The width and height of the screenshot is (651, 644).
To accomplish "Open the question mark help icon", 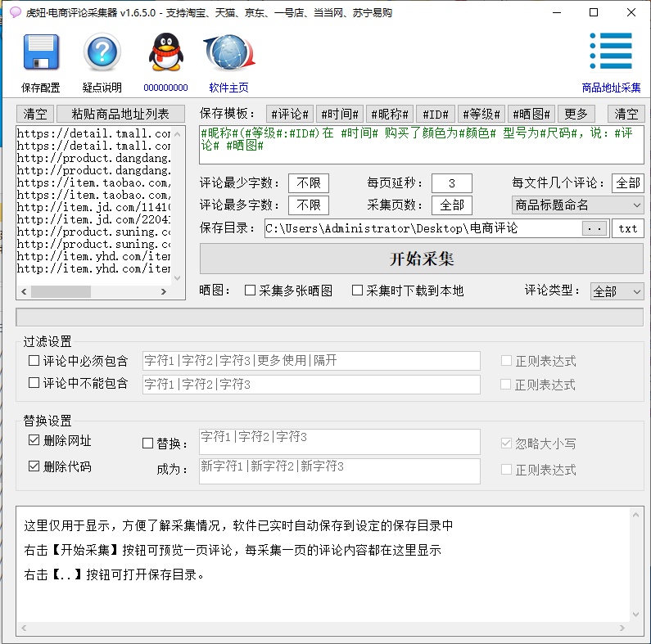I will (x=102, y=54).
